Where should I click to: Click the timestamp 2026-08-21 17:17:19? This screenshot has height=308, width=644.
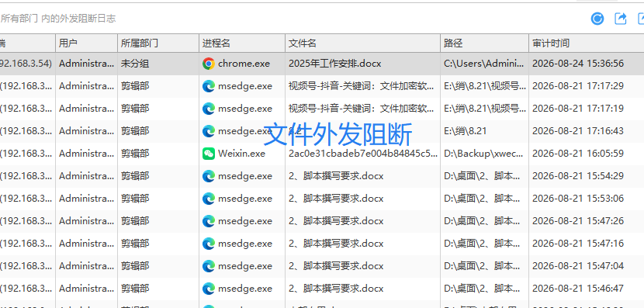[x=578, y=109]
